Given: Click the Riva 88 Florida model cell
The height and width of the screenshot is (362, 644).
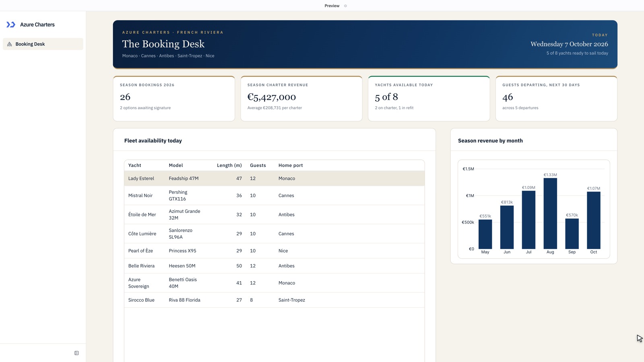Looking at the screenshot, I should (x=184, y=300).
